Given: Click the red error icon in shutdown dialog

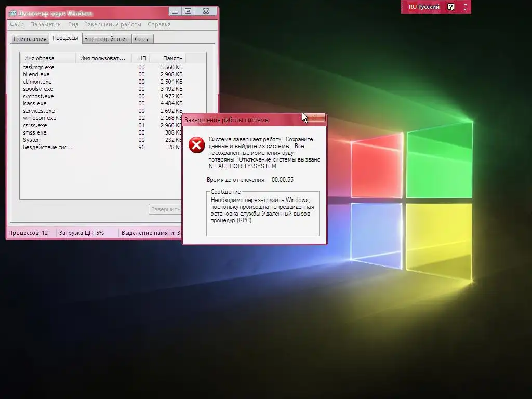Looking at the screenshot, I should 197,145.
